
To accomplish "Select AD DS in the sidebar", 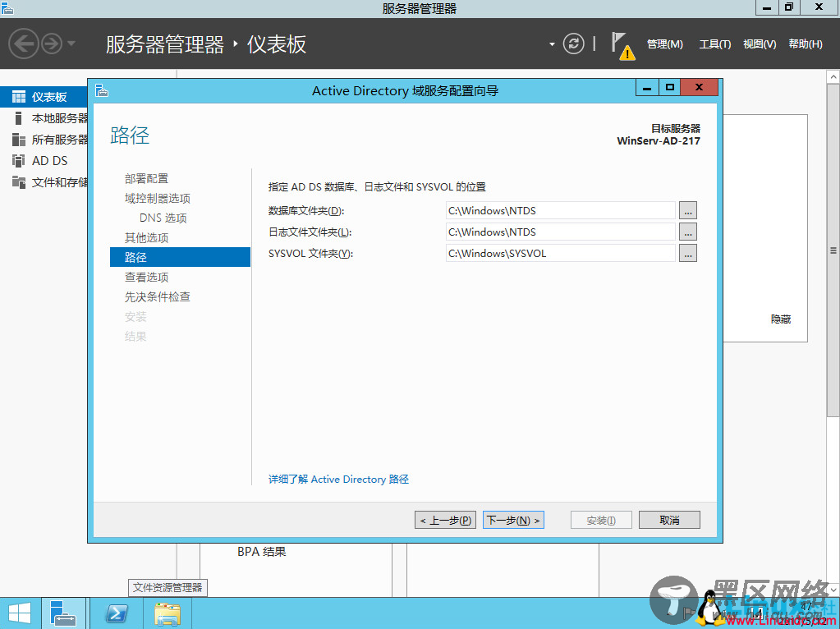I will tap(44, 161).
